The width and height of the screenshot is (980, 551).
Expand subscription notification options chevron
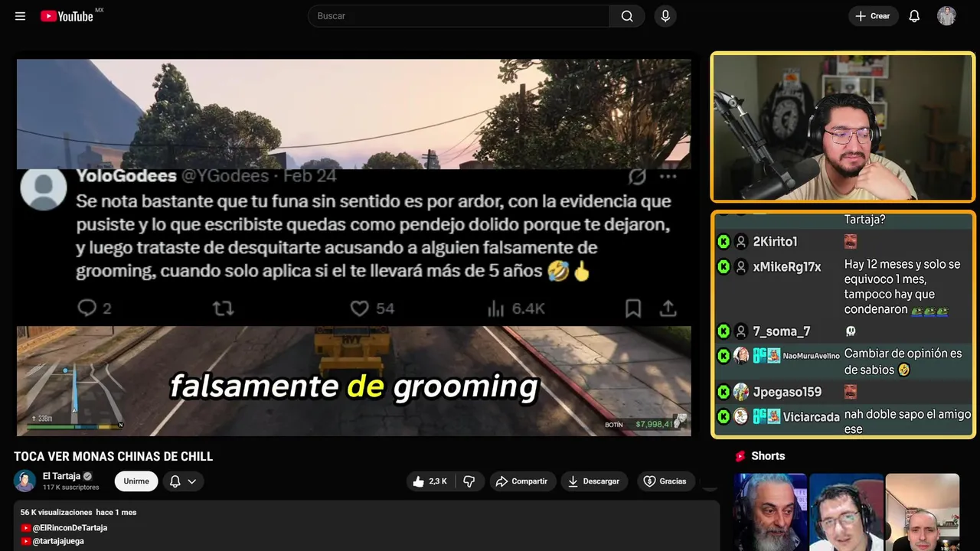click(x=192, y=481)
